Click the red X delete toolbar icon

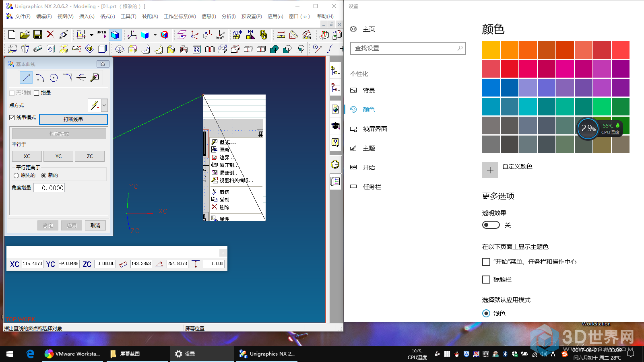[50, 35]
